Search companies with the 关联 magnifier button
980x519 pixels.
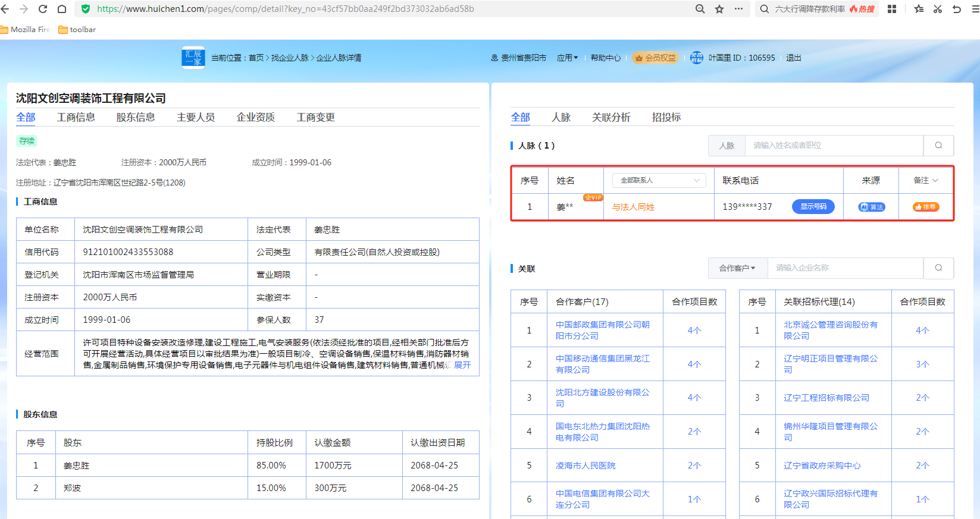pyautogui.click(x=938, y=268)
